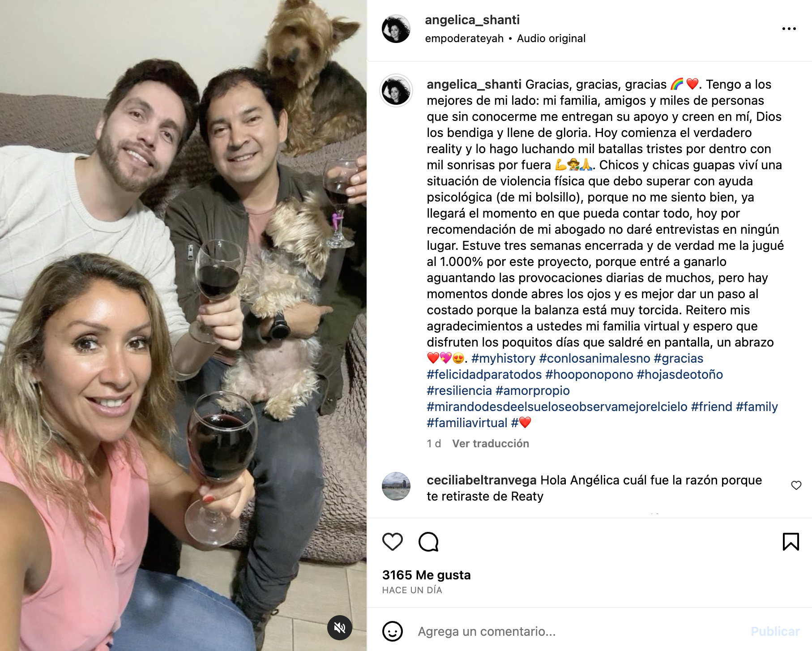This screenshot has height=651, width=812.
Task: Click the Agrega un comentario field
Action: pyautogui.click(x=577, y=631)
